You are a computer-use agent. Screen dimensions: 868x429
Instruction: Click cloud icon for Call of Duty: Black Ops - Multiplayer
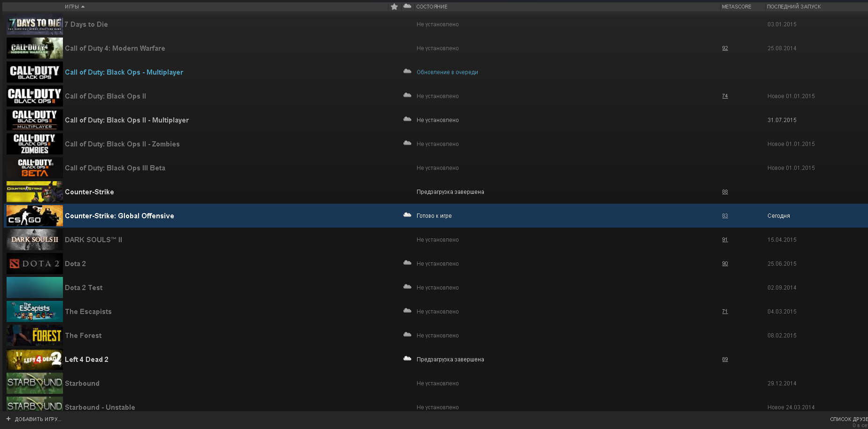tap(407, 71)
